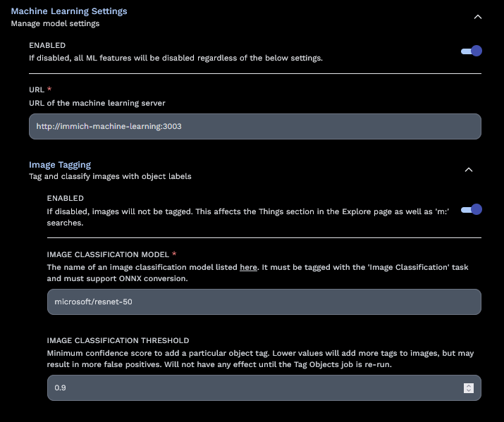This screenshot has height=422, width=504.
Task: Click the machine learning server URL field
Action: tap(254, 126)
